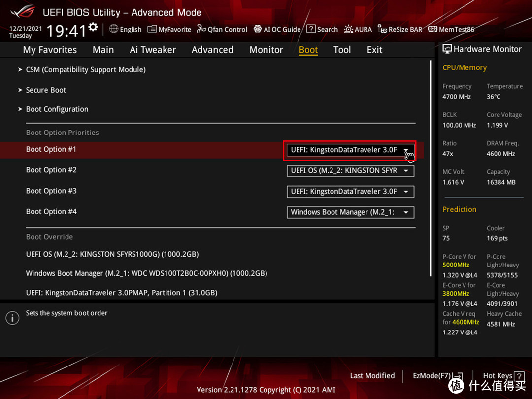Screen dimensions: 532x399
Task: Click the 1.199 V core voltage value
Action: point(497,125)
